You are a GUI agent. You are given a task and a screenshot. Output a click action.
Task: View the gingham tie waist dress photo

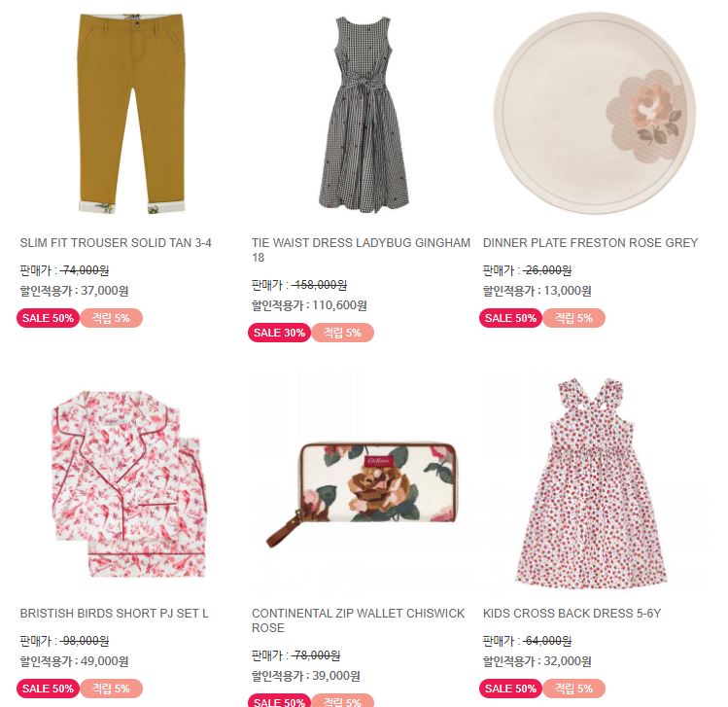pos(364,115)
